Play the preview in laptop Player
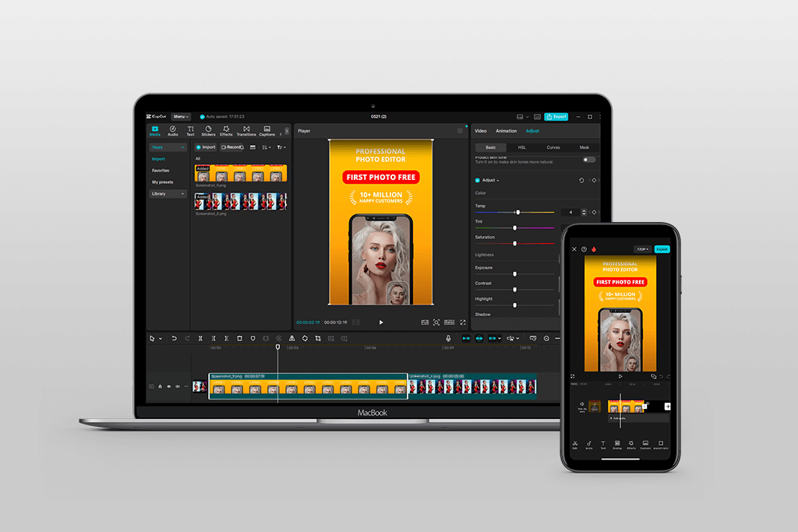The image size is (798, 532). click(381, 322)
